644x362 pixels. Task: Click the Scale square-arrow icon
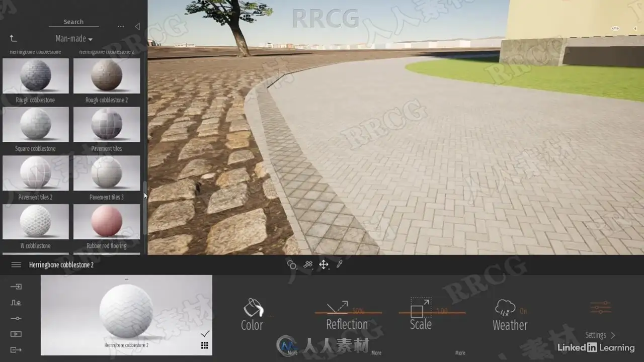[x=421, y=307]
